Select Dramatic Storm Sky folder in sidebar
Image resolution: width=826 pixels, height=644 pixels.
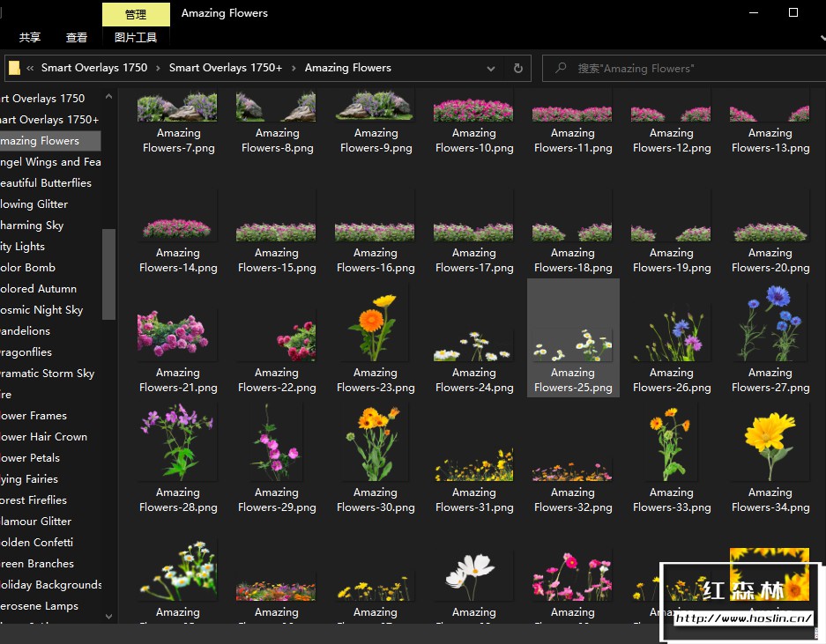pyautogui.click(x=48, y=373)
